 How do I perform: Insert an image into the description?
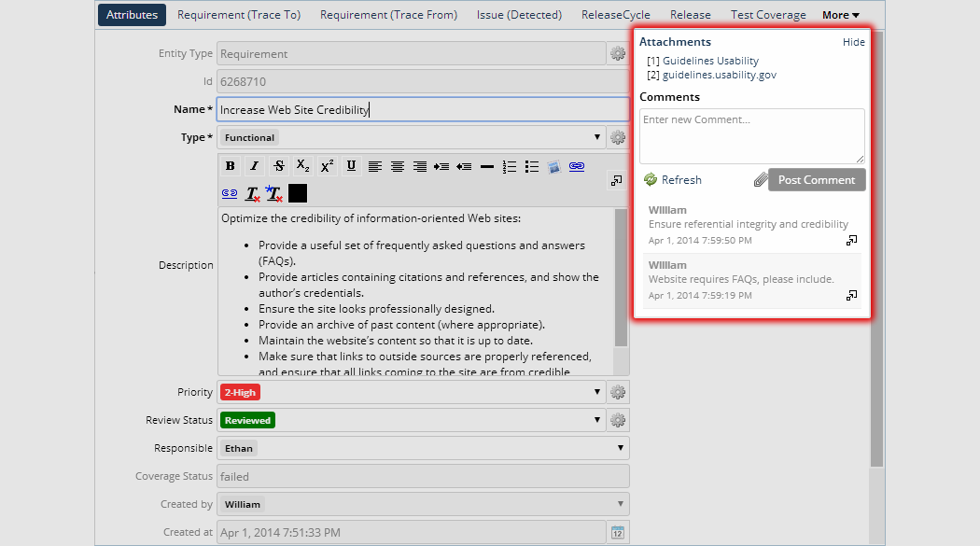(553, 167)
